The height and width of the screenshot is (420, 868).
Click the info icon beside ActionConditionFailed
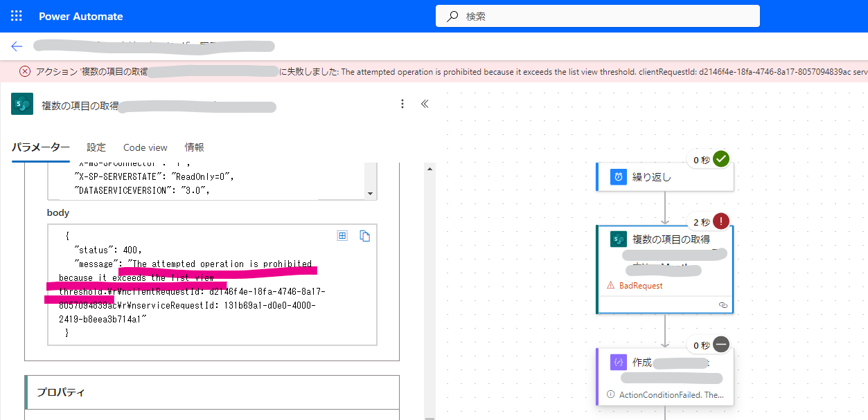611,394
